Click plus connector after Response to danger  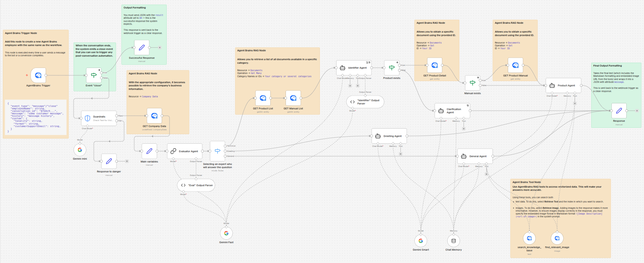coord(127,161)
